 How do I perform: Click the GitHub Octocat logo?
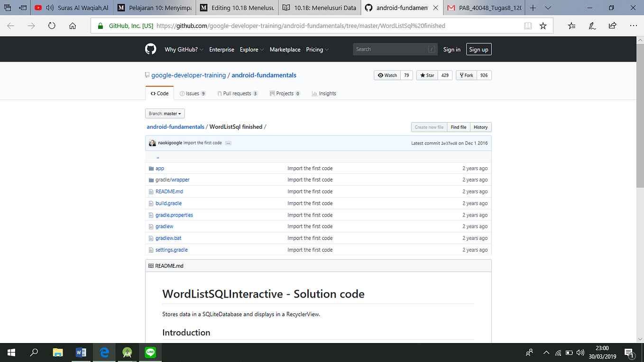(x=150, y=49)
